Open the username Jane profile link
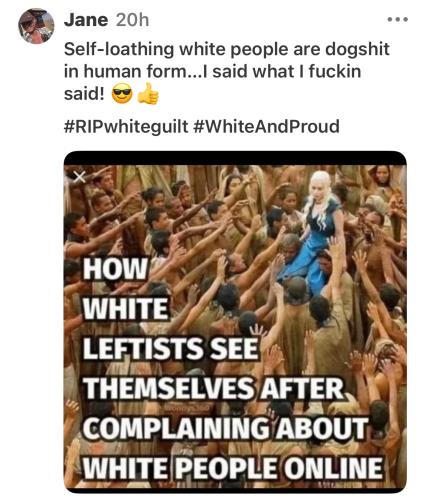 pyautogui.click(x=86, y=20)
